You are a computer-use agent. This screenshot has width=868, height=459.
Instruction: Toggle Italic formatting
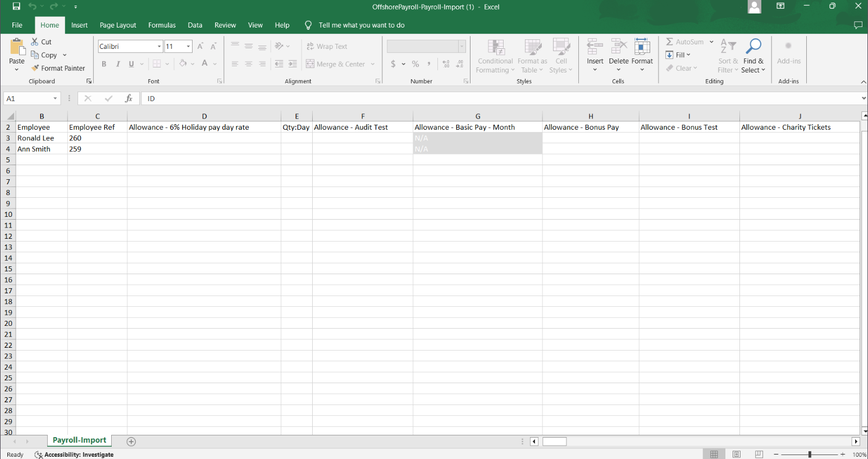tap(118, 64)
